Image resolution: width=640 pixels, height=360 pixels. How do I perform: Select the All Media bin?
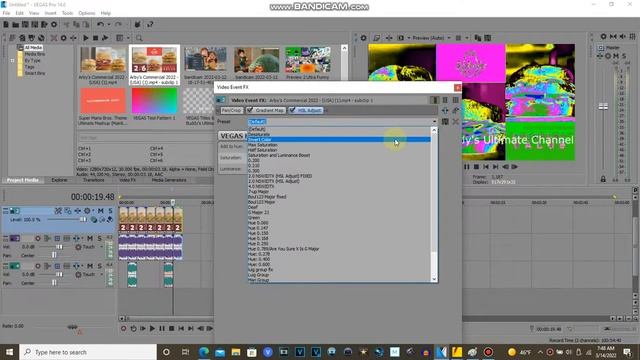[33, 48]
